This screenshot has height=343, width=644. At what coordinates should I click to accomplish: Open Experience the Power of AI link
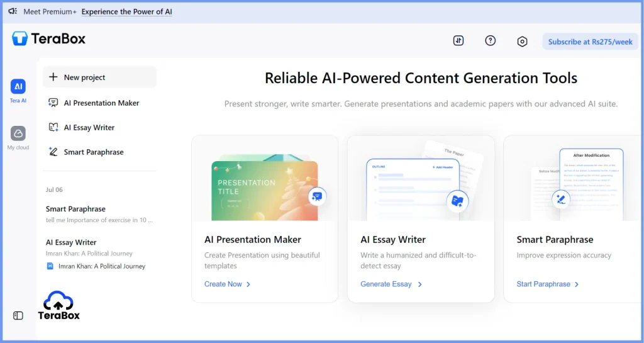(126, 11)
